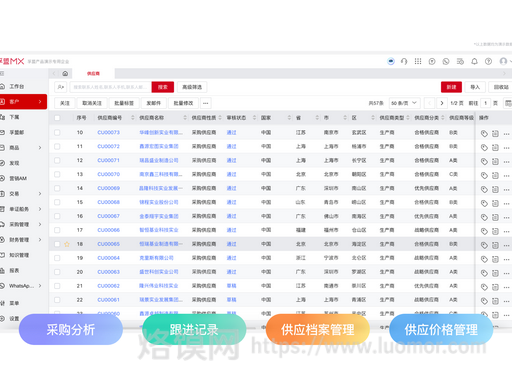Open more actions for row CU00062
This screenshot has width=512, height=384.
pos(507,287)
